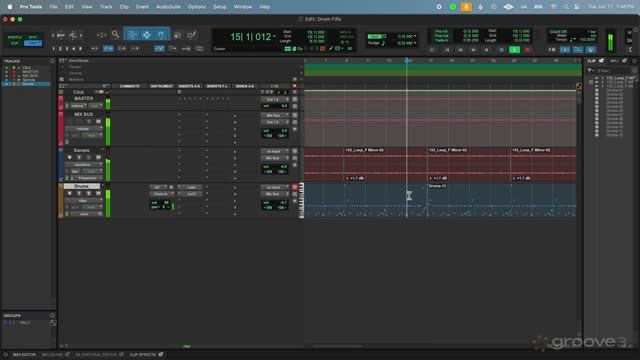Open Sample track Polyphonic elastic audio selector
The width and height of the screenshot is (640, 360).
pos(88,178)
